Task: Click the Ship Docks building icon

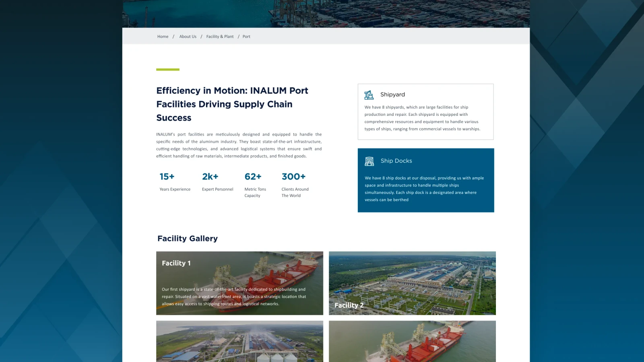Action: (x=369, y=161)
